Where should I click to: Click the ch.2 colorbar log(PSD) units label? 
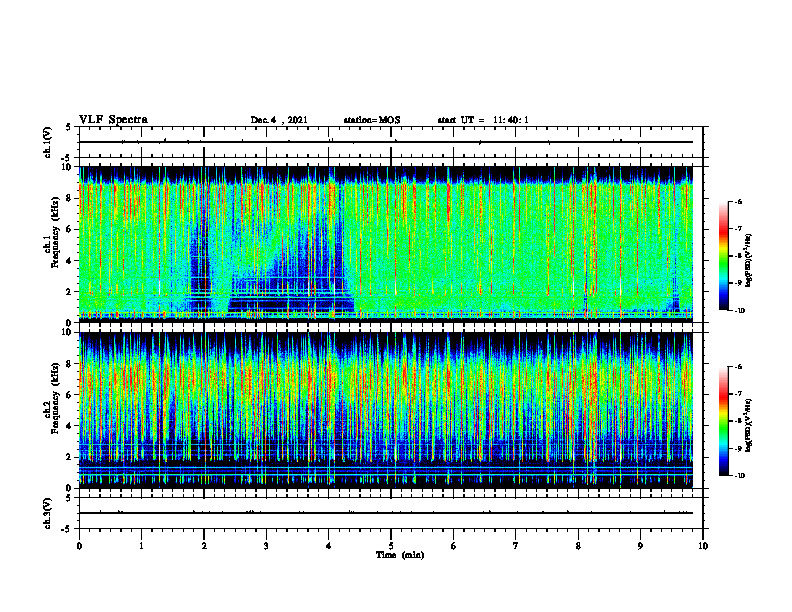[749, 425]
